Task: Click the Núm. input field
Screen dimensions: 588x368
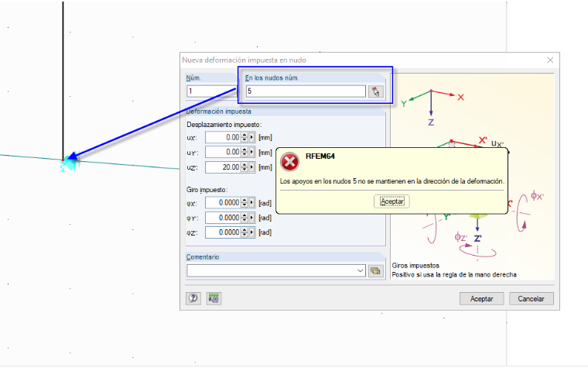Action: click(211, 91)
